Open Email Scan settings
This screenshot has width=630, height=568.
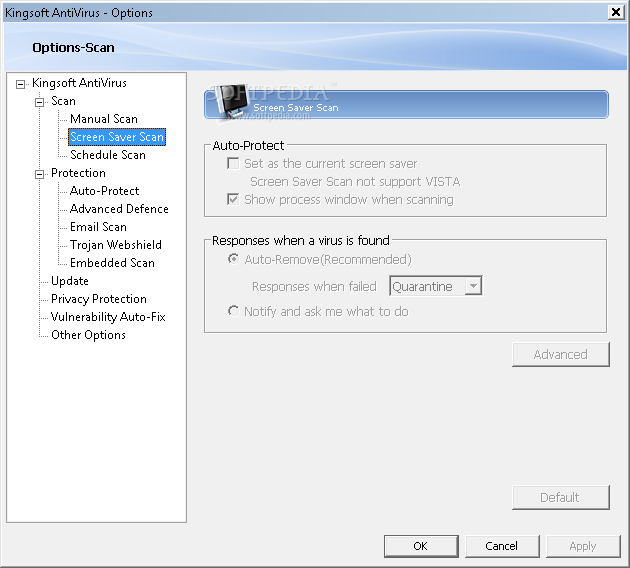tap(98, 227)
